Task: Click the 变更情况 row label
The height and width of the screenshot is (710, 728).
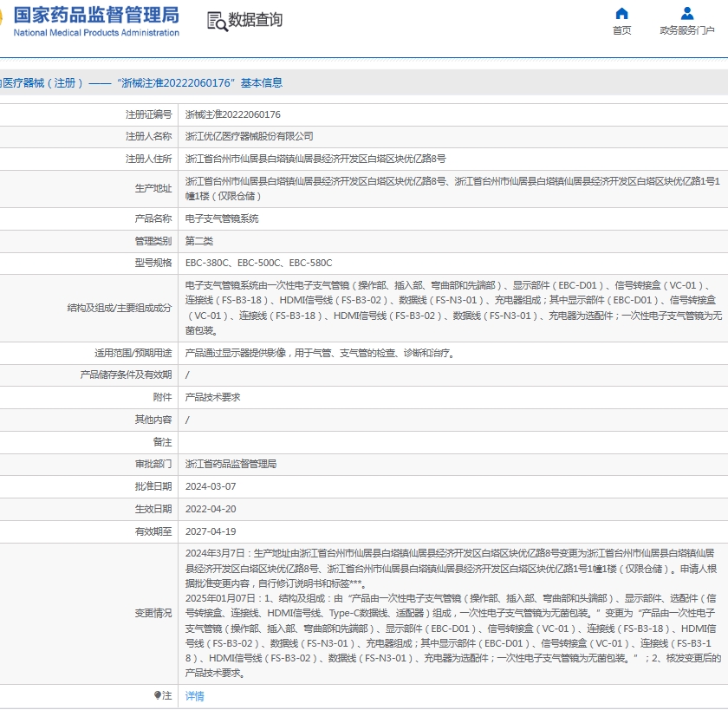Action: tap(153, 613)
